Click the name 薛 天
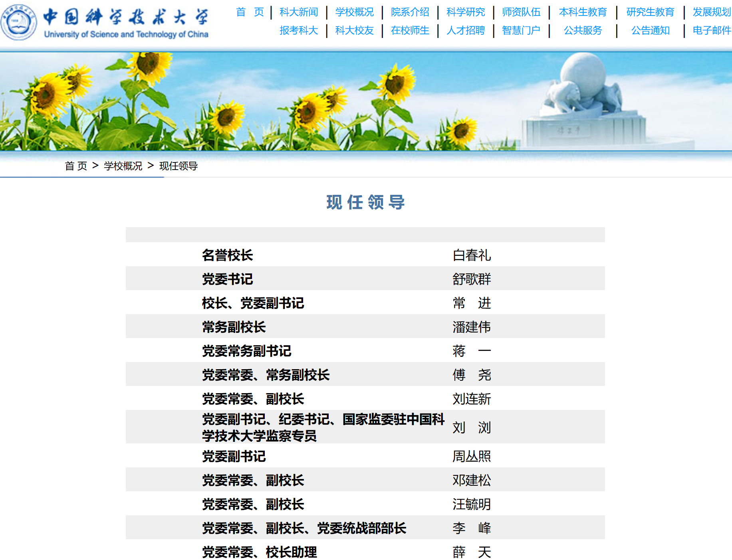This screenshot has height=560, width=732. [472, 552]
